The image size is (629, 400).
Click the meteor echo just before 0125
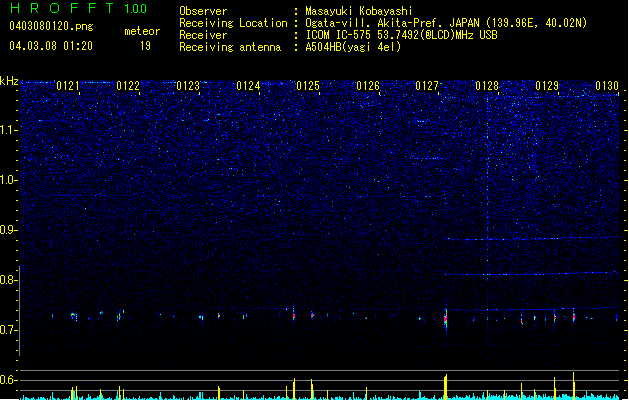tap(294, 315)
